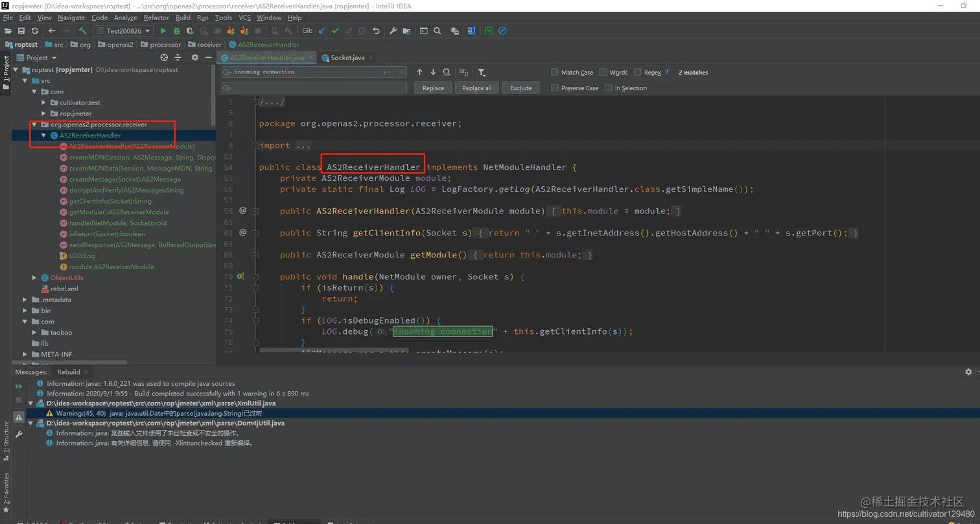Image resolution: width=980 pixels, height=524 pixels.
Task: Click the Save All toolbar icon
Action: [21, 30]
